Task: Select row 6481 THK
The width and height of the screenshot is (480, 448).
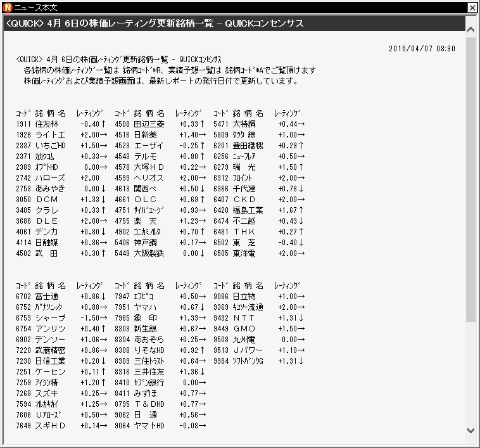Action: click(x=259, y=232)
